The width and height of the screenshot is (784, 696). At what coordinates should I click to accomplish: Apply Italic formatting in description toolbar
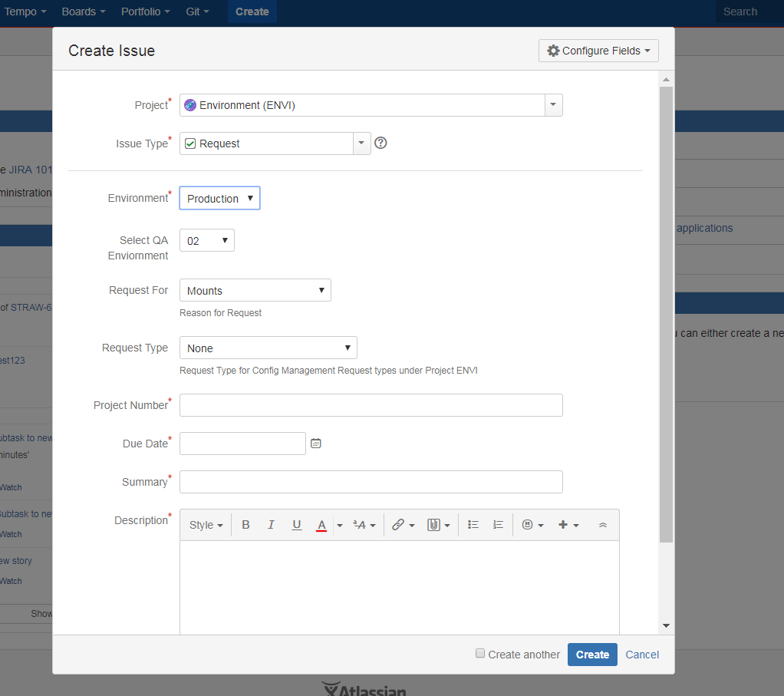point(271,525)
